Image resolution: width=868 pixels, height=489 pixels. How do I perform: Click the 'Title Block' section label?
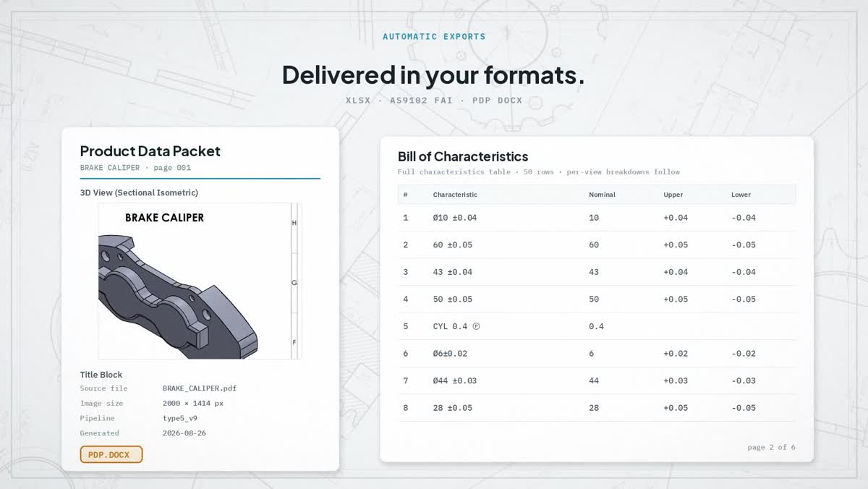[x=101, y=375]
